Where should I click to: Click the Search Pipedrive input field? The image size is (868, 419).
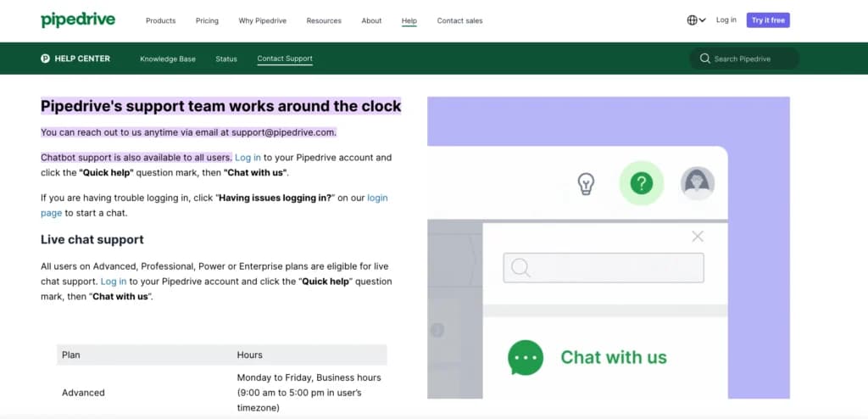744,59
